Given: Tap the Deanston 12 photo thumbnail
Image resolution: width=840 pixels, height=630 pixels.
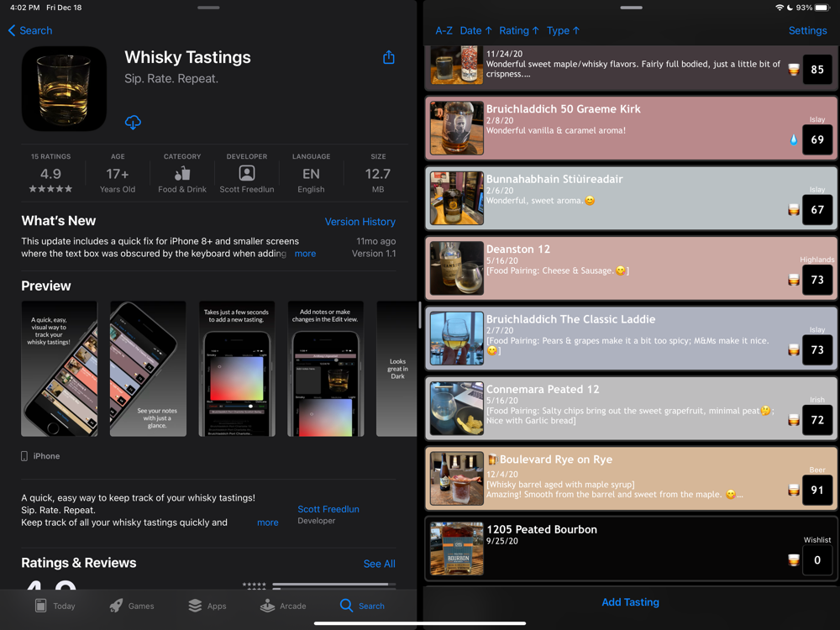Looking at the screenshot, I should tap(457, 269).
